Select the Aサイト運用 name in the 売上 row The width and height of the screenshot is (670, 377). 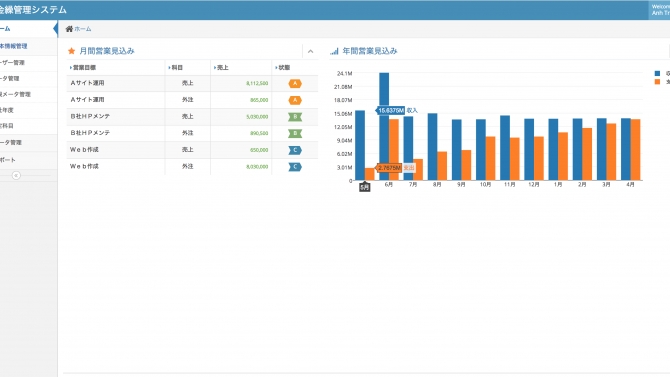pyautogui.click(x=87, y=83)
